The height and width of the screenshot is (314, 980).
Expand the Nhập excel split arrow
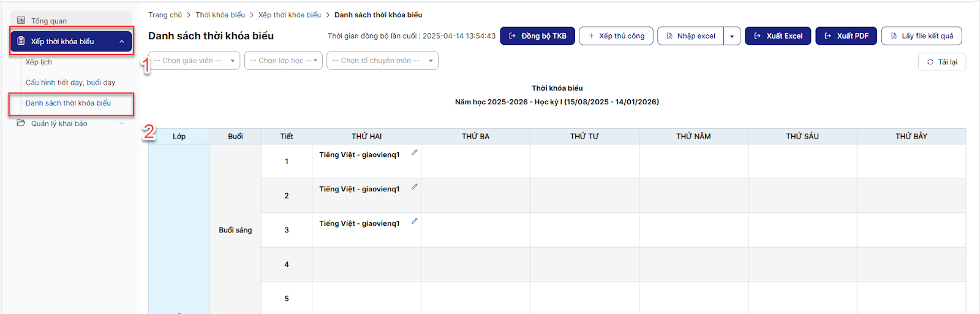[x=732, y=36]
